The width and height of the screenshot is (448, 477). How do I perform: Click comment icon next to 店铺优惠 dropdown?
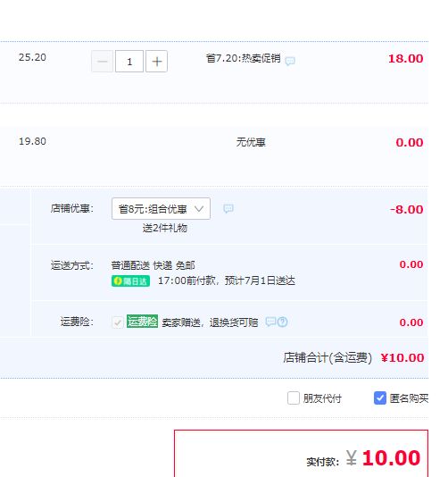228,209
